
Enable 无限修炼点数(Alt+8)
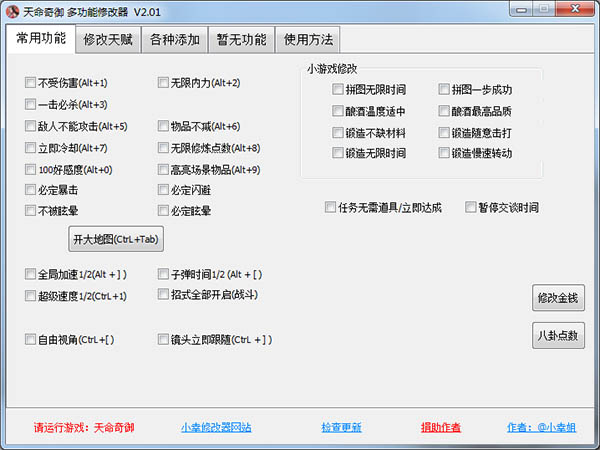163,148
